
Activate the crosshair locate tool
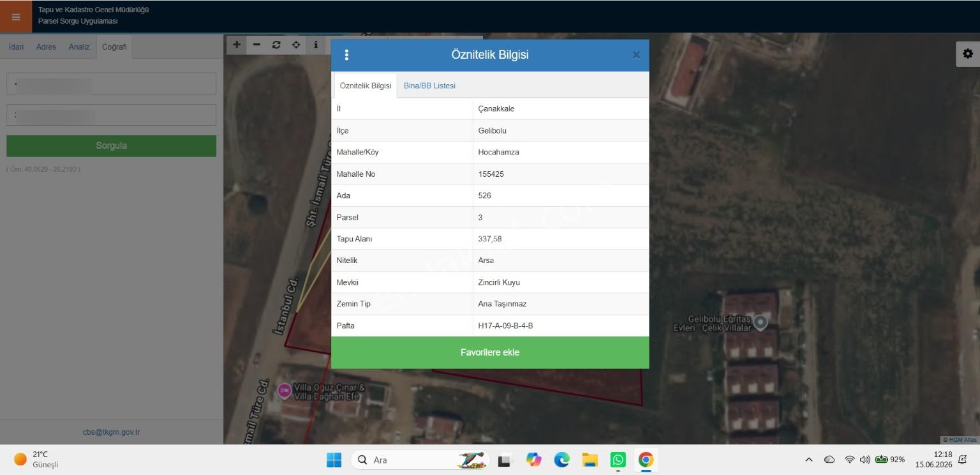pyautogui.click(x=296, y=45)
